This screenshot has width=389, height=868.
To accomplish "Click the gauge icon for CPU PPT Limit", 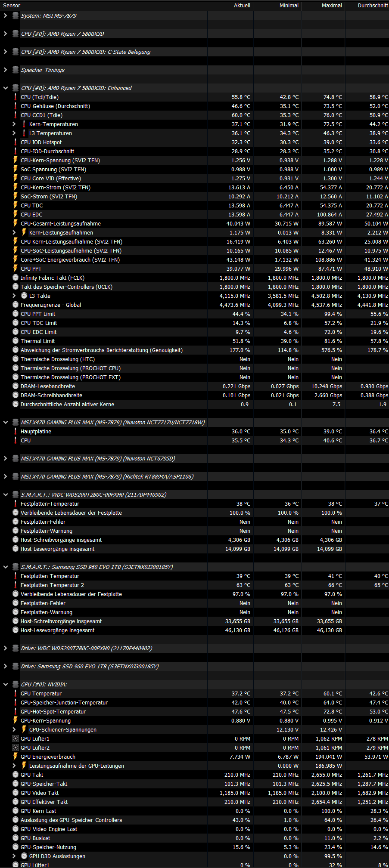I will (x=16, y=314).
